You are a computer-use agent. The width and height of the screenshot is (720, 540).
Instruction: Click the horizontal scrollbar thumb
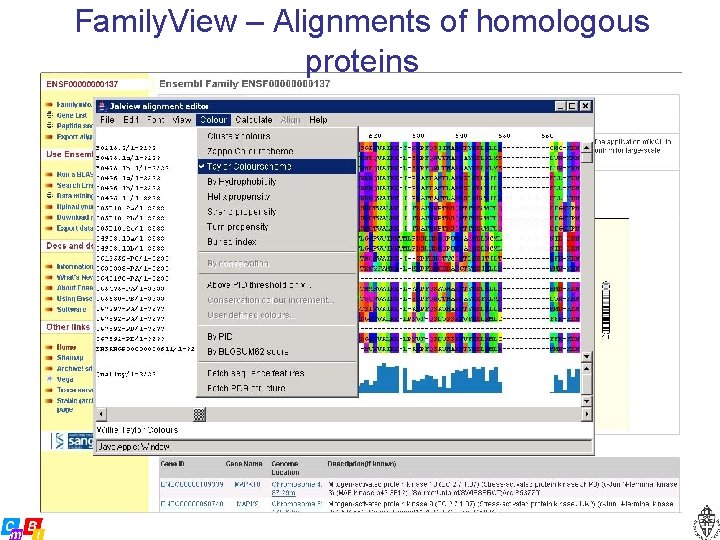[199, 414]
